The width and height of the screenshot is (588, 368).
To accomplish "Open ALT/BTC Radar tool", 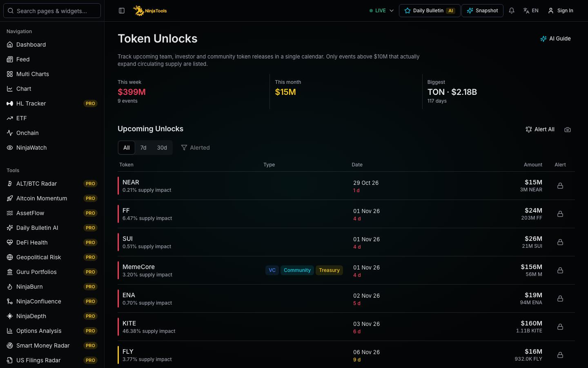I will point(52,184).
